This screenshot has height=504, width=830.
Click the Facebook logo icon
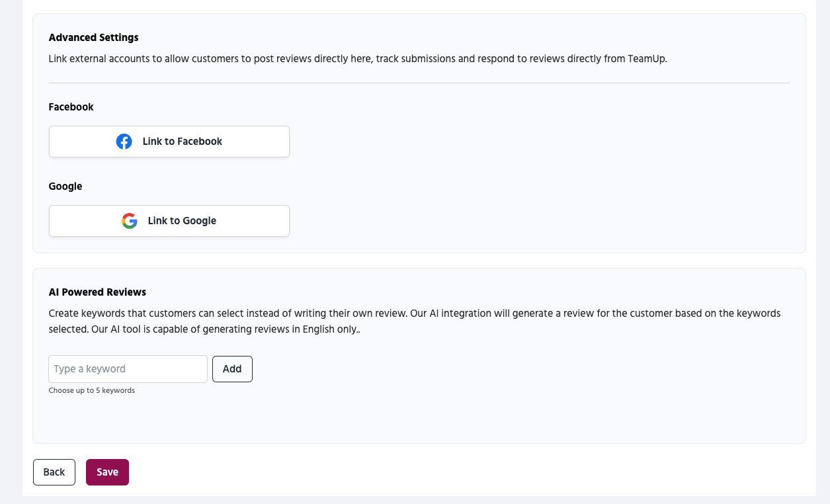[x=124, y=142]
